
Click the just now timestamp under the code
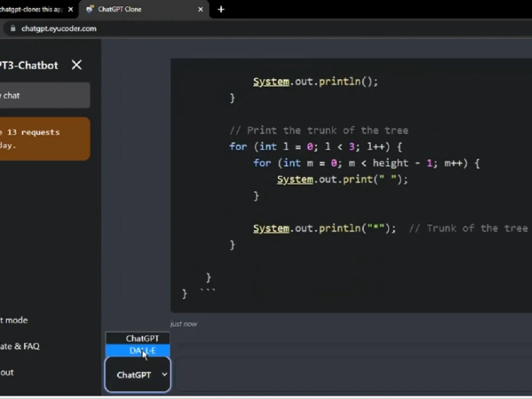pyautogui.click(x=184, y=323)
